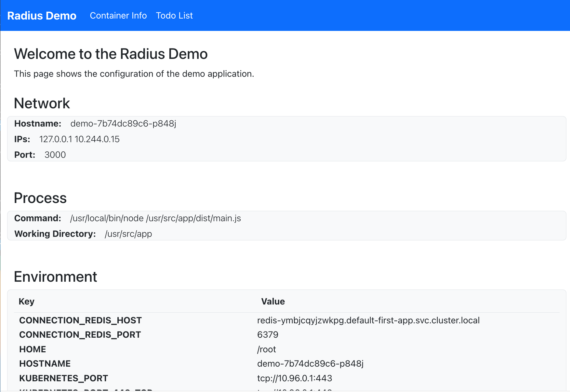
Task: Click the Welcome to the Radius Demo heading
Action: pyautogui.click(x=111, y=54)
